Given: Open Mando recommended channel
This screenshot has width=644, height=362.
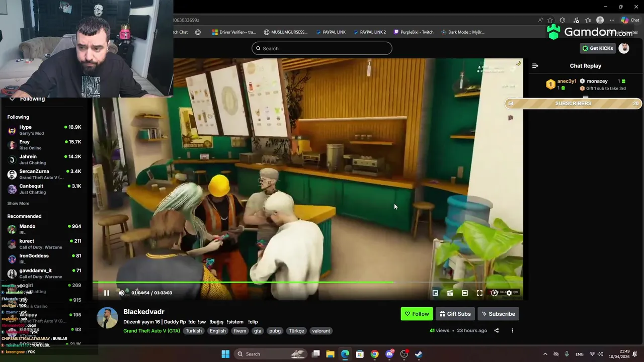Looking at the screenshot, I should [44, 229].
